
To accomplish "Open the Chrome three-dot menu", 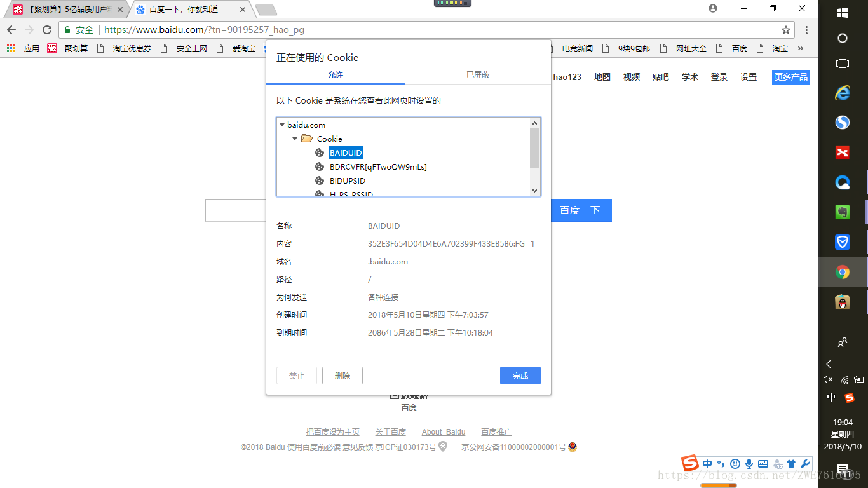I will tap(806, 30).
